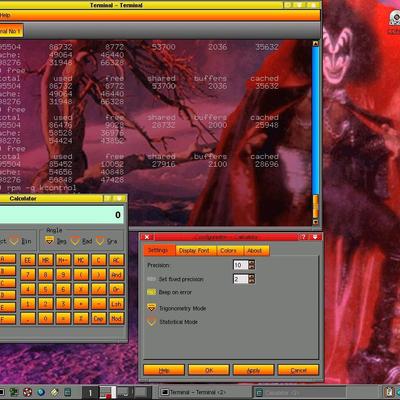Click the Calculator display showing 0
Screen dimensions: 400x400
point(61,215)
